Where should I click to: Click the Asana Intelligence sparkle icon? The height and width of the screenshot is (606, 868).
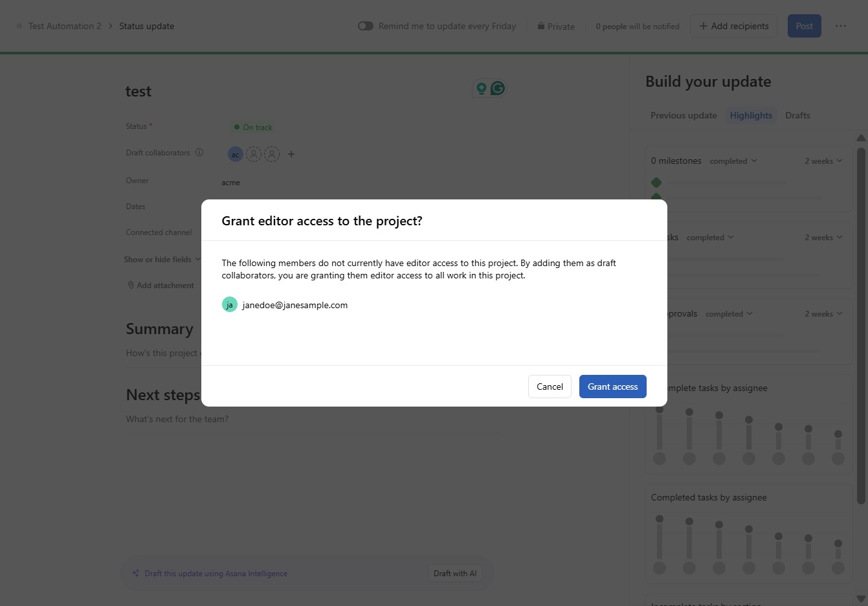click(x=136, y=573)
